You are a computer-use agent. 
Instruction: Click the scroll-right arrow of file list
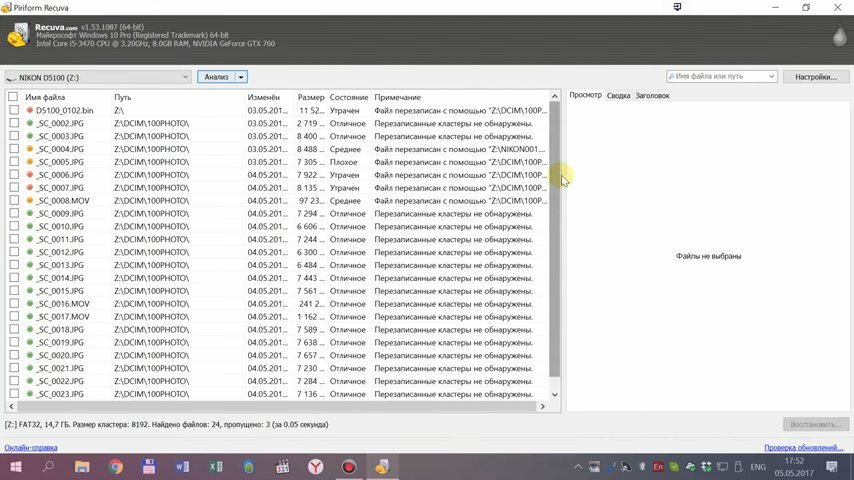542,406
